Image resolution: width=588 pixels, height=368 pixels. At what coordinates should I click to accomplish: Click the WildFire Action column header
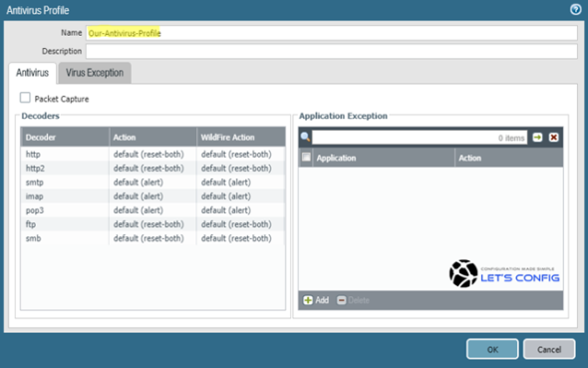[241, 138]
